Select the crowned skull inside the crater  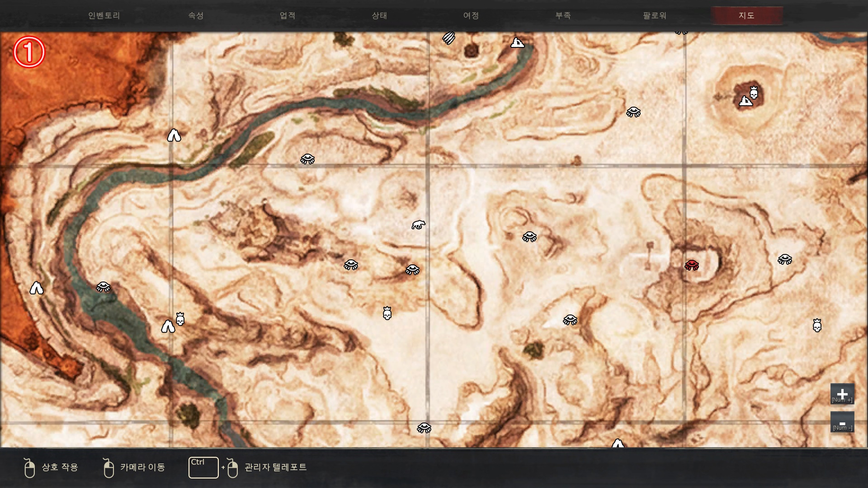[754, 93]
